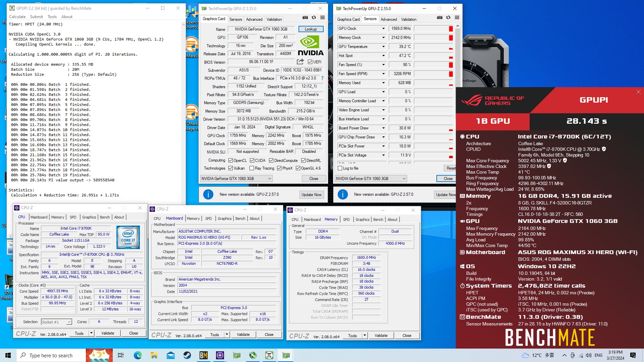Show hidden system tray icons
Screen dimensions: 644x362
point(564,355)
